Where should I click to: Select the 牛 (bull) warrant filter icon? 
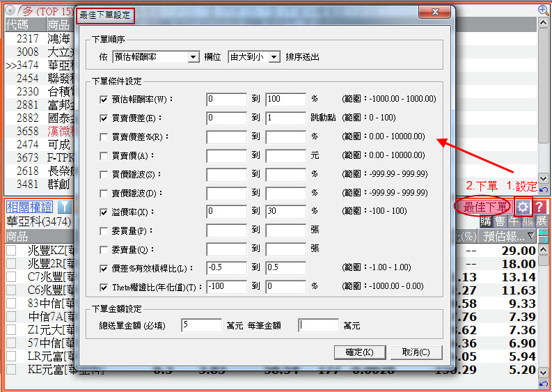point(514,221)
